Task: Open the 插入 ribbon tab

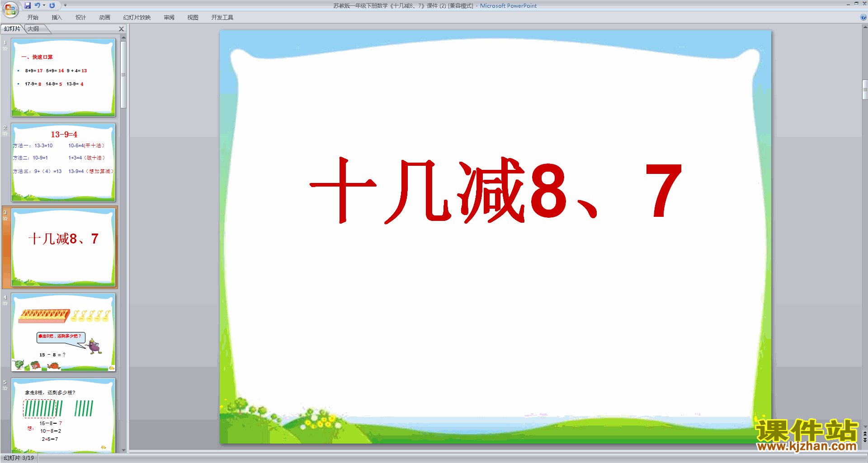Action: (x=57, y=18)
